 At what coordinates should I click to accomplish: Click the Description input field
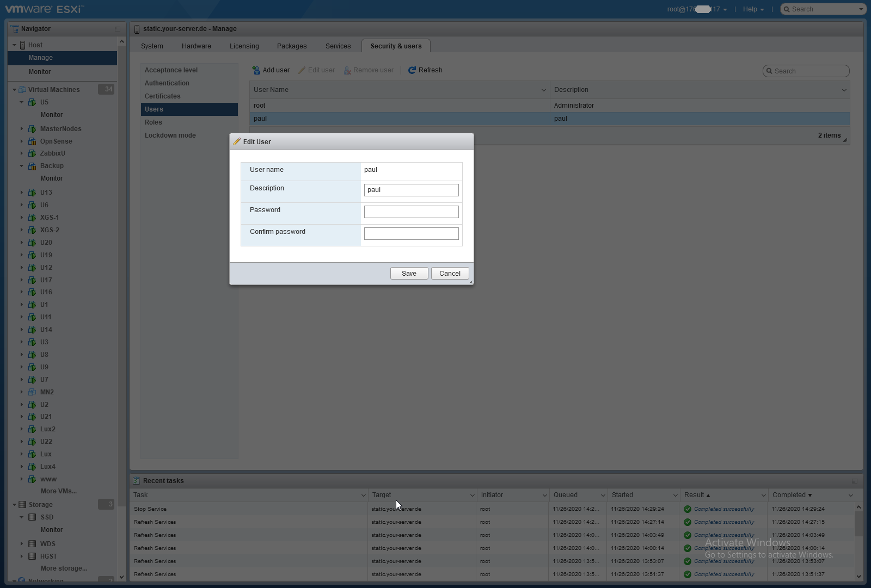pyautogui.click(x=412, y=190)
